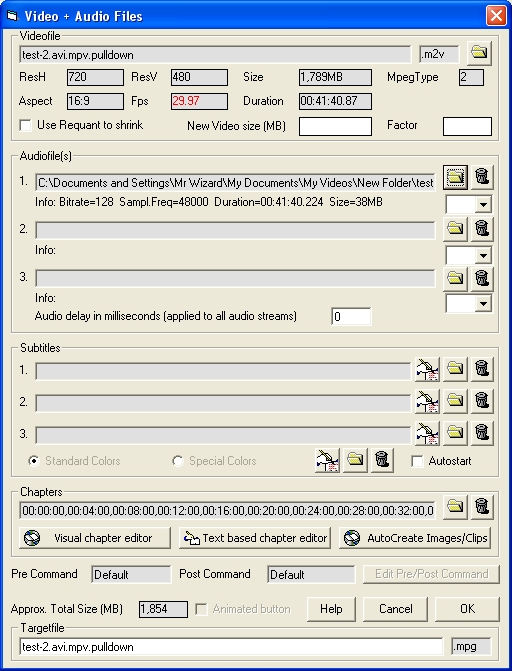Image resolution: width=512 pixels, height=671 pixels.
Task: Open the Visual chapter editor
Action: tap(95, 538)
